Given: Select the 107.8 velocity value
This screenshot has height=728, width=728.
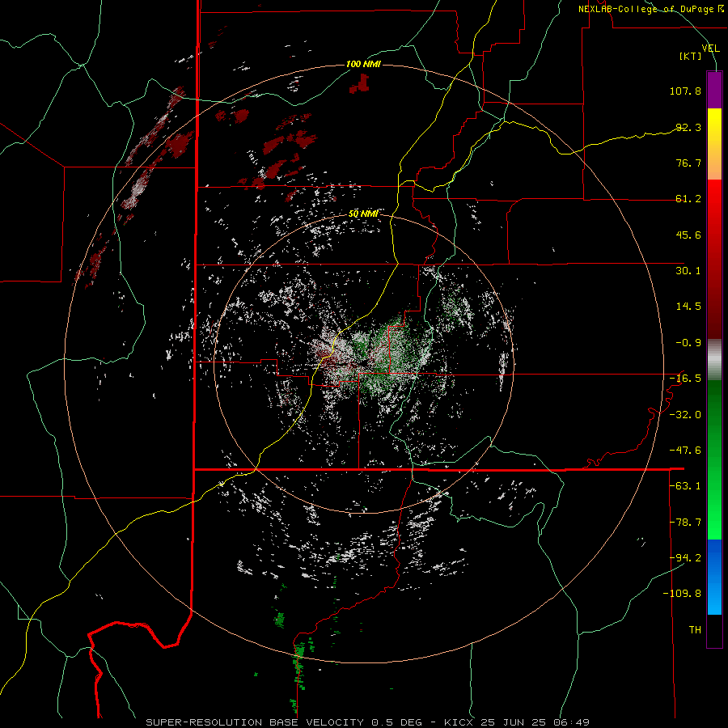Looking at the screenshot, I should tap(685, 91).
